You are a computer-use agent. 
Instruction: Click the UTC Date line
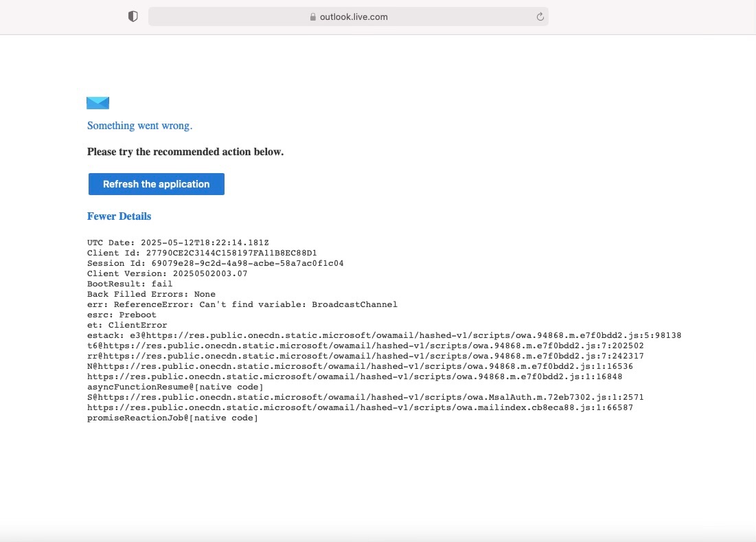(178, 242)
